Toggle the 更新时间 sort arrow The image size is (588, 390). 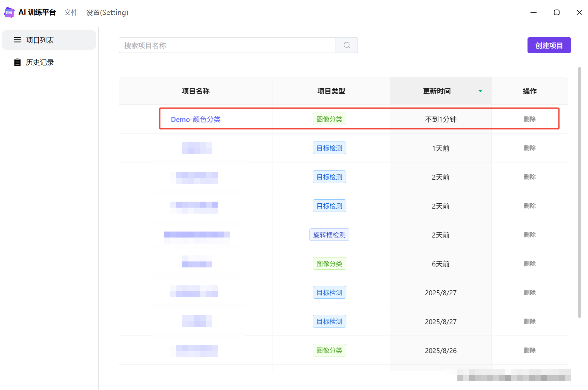[x=480, y=91]
